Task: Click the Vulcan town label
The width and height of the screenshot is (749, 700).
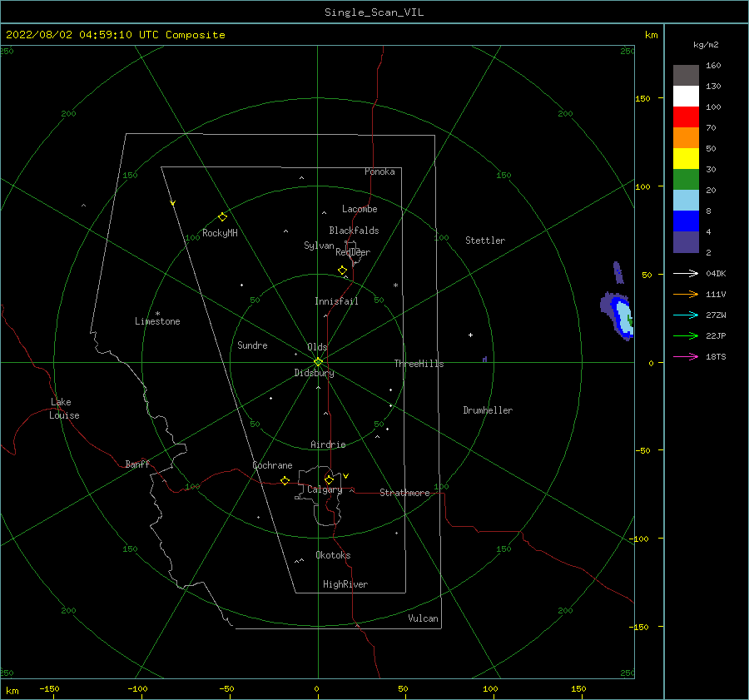Action: pos(424,618)
